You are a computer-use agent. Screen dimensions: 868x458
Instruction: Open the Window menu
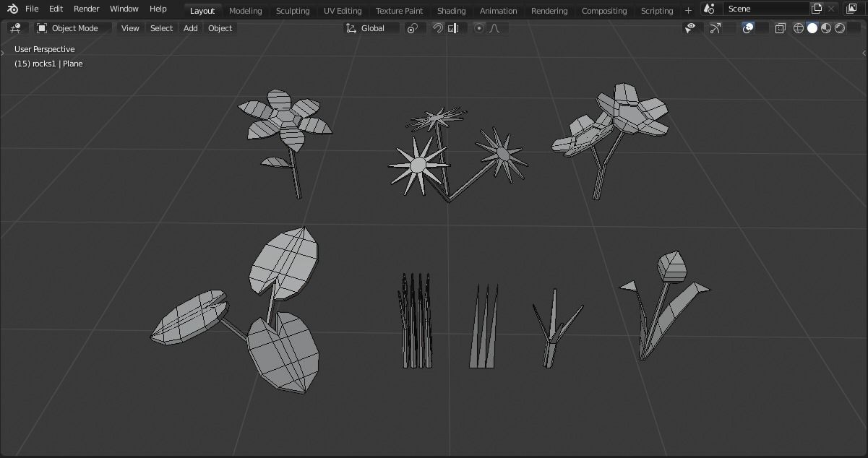pyautogui.click(x=124, y=9)
